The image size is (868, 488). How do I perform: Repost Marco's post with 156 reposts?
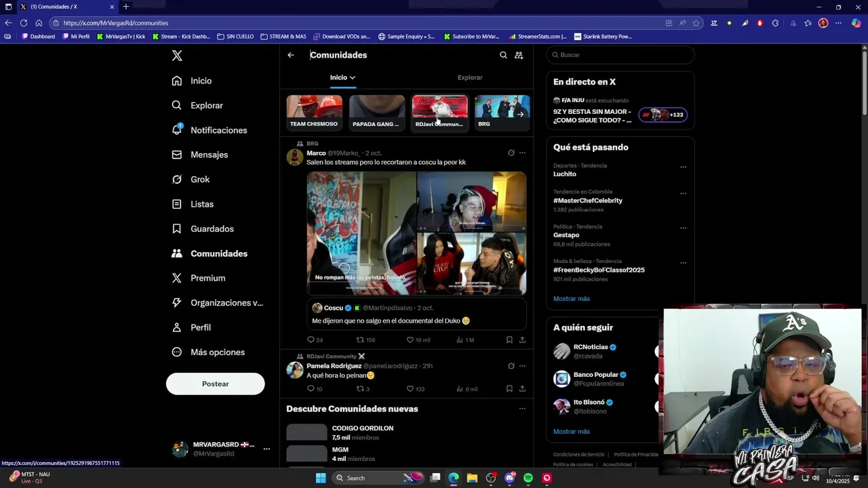coord(366,340)
